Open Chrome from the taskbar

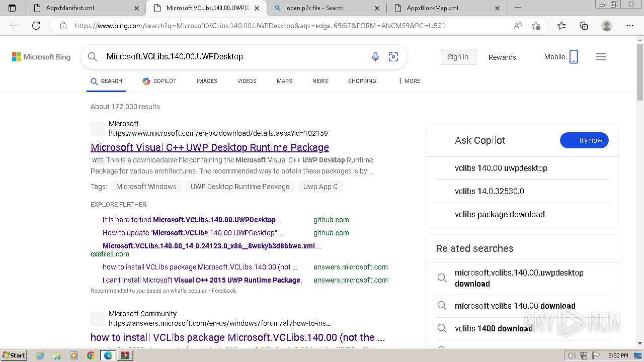coord(91,355)
